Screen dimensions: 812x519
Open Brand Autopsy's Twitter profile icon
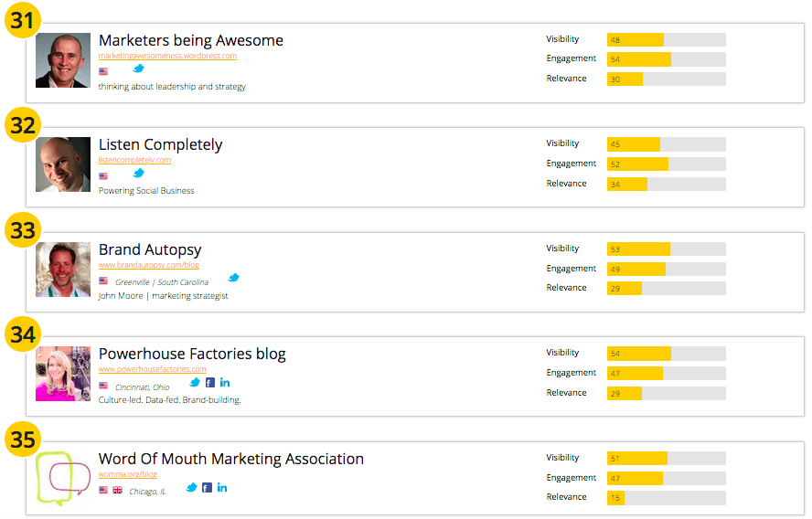pos(234,278)
